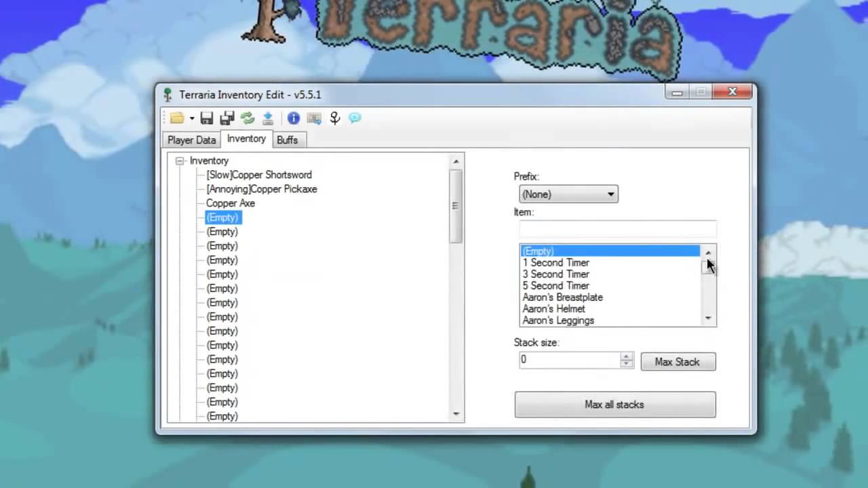The height and width of the screenshot is (488, 868).
Task: Switch to the Player Data tab
Action: pos(192,140)
